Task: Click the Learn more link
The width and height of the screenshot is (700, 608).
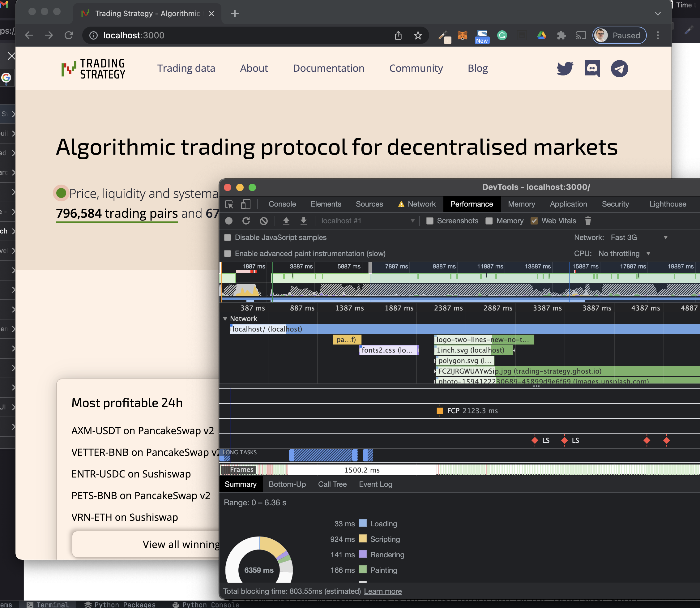Action: tap(382, 591)
